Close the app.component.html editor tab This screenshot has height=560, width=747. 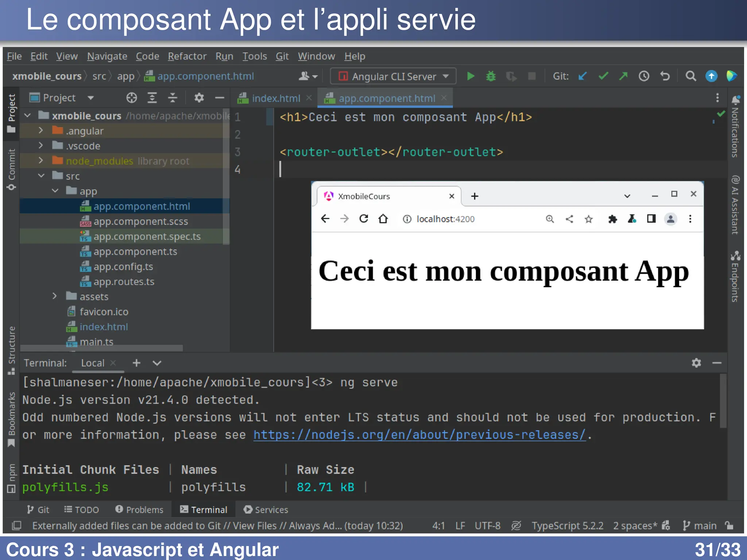click(x=444, y=98)
